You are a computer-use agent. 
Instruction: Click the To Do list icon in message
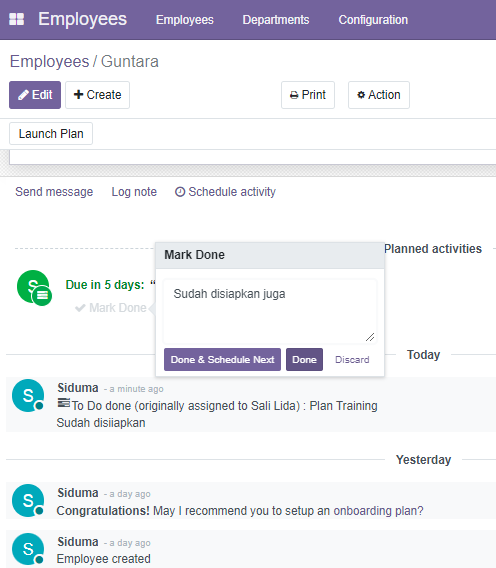pos(64,403)
